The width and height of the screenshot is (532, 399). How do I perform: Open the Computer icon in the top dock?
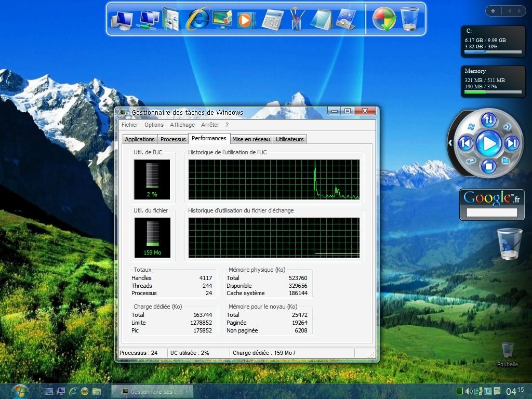(x=122, y=20)
